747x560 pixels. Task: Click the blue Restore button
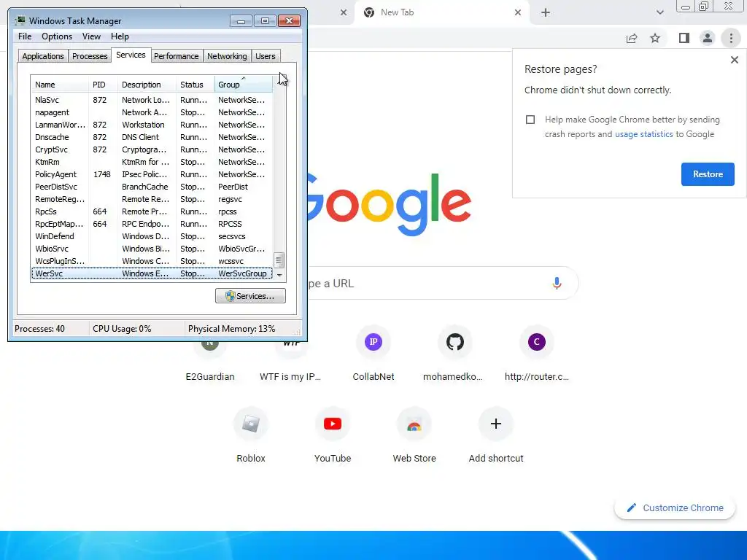coord(708,174)
